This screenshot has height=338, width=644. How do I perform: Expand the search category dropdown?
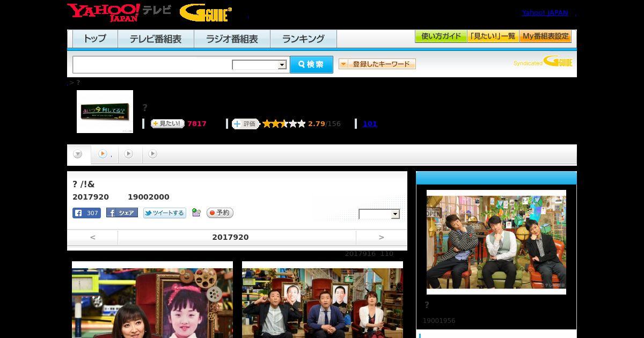pyautogui.click(x=259, y=65)
